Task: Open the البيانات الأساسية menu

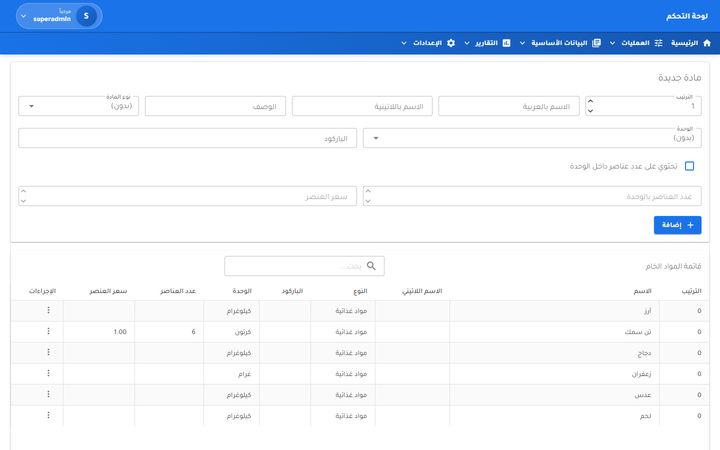Action: click(560, 43)
